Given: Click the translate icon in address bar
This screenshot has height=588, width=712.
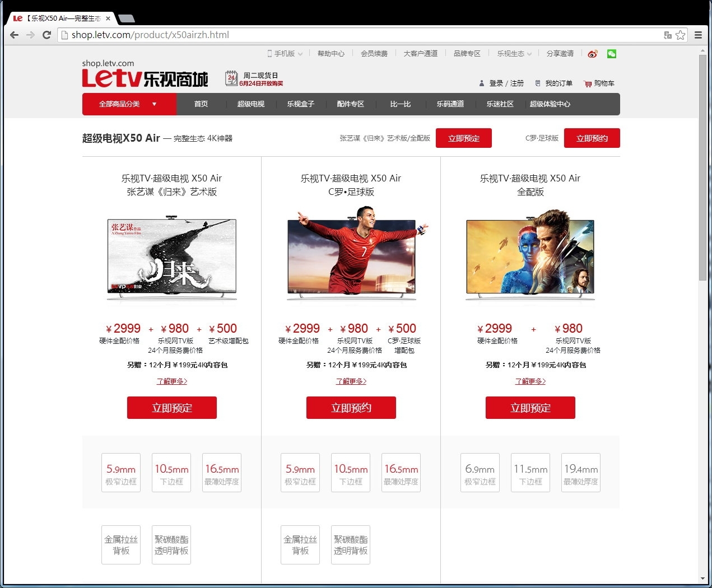Looking at the screenshot, I should (667, 35).
